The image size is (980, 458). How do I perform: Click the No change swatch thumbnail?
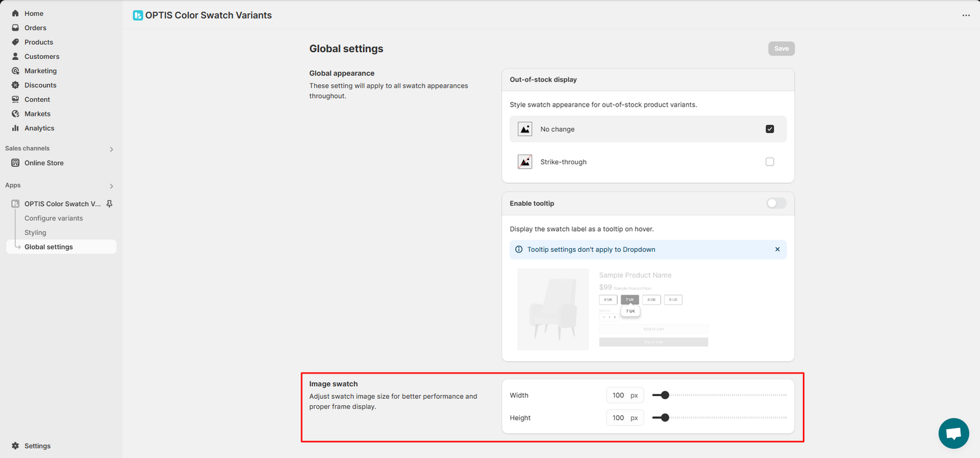pos(525,129)
